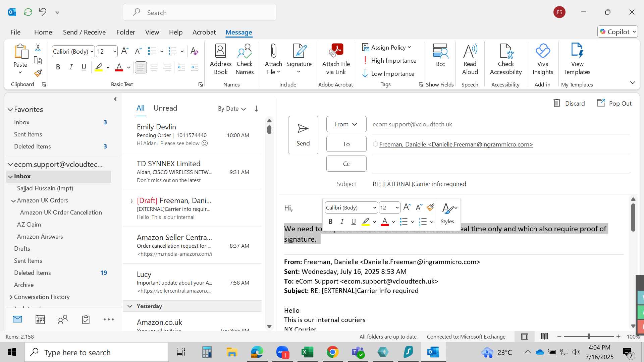The height and width of the screenshot is (362, 644).
Task: Toggle Italic in the floating mini toolbar
Action: (342, 222)
